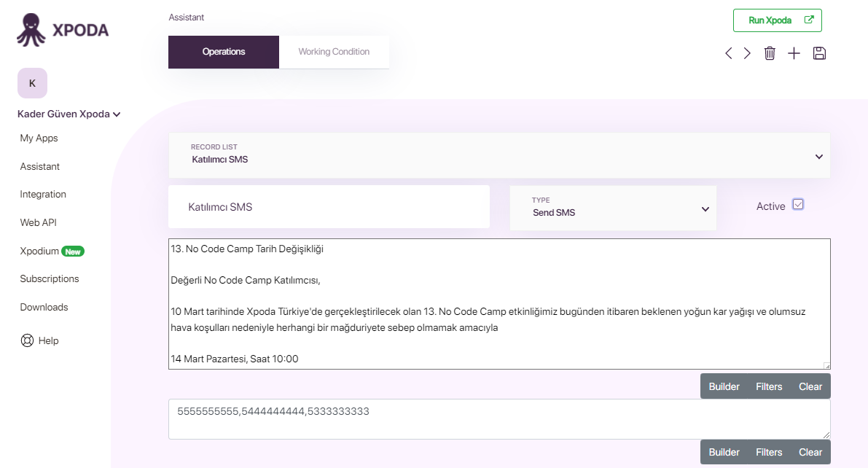This screenshot has height=468, width=868.
Task: Click Builder under the SMS message box
Action: pyautogui.click(x=724, y=386)
